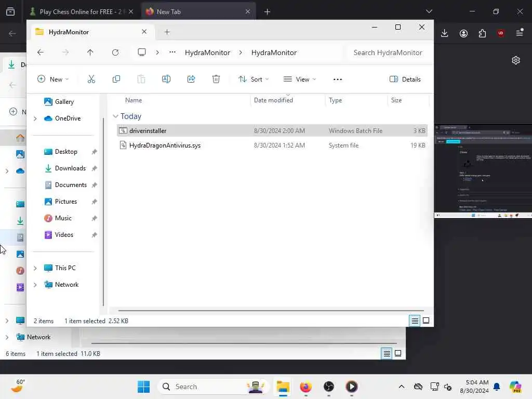Viewport: 532px width, 399px height.
Task: Sort by Size column header
Action: [396, 100]
